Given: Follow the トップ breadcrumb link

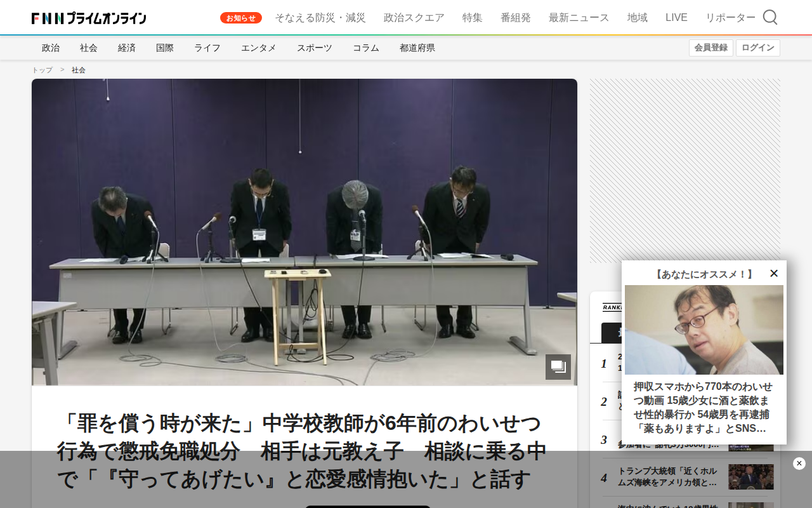Looking at the screenshot, I should [43, 70].
